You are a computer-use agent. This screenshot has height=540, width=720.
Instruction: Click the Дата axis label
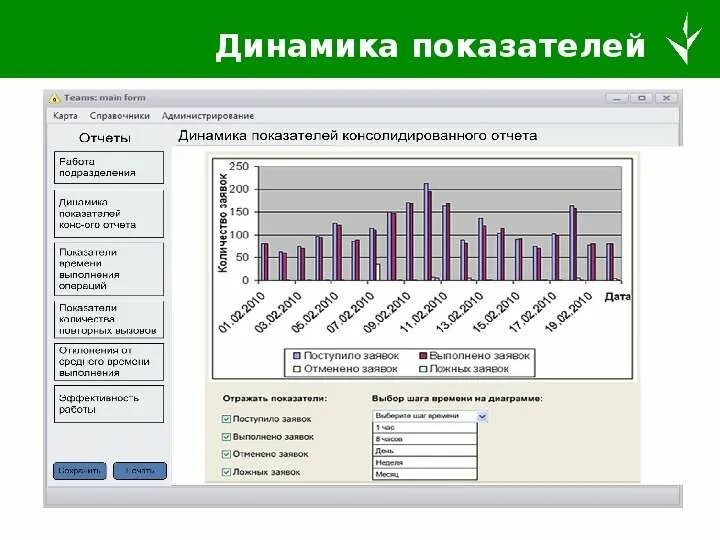(617, 297)
